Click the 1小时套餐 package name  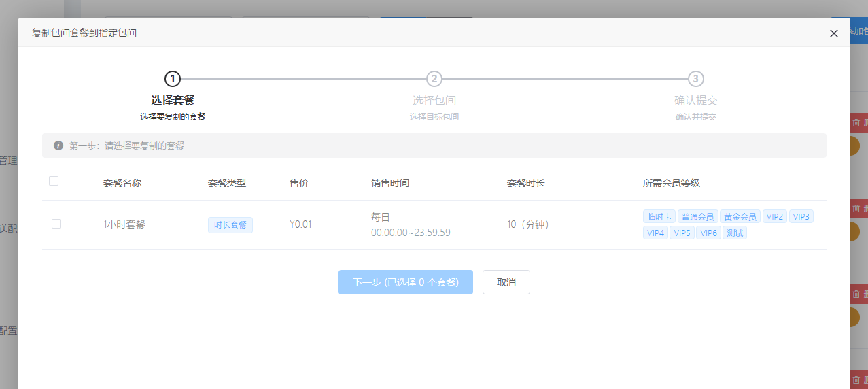tap(124, 224)
